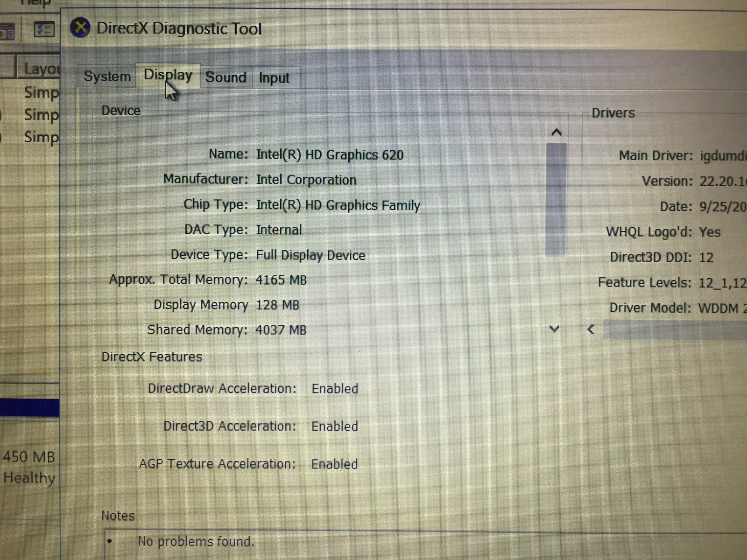Image resolution: width=747 pixels, height=560 pixels.
Task: Switch to the Sound tab
Action: pyautogui.click(x=226, y=77)
